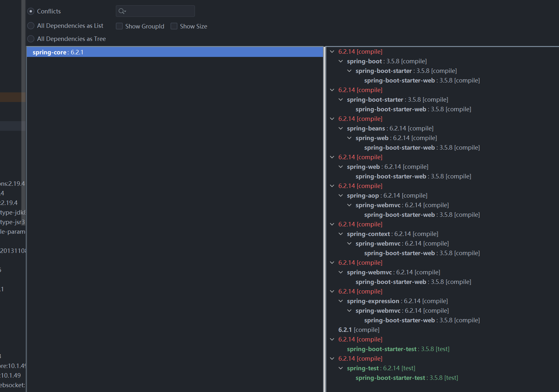
Task: Enable the Show Size checkbox
Action: (x=174, y=26)
